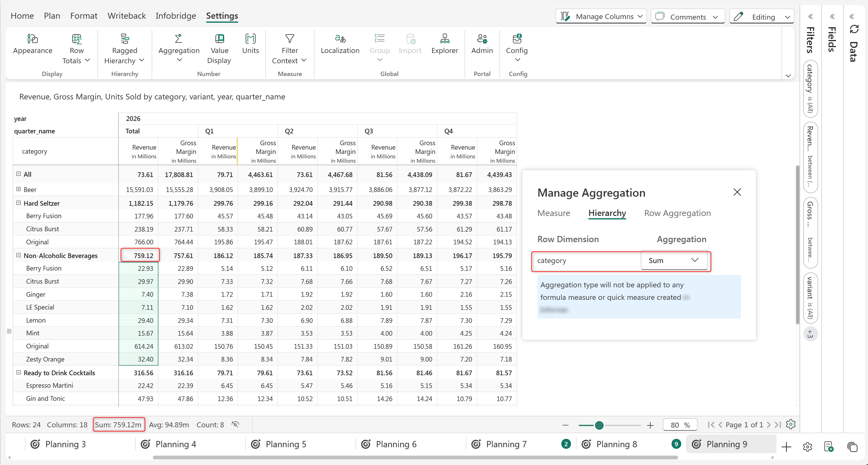Switch to the Row Aggregation tab

(x=677, y=213)
